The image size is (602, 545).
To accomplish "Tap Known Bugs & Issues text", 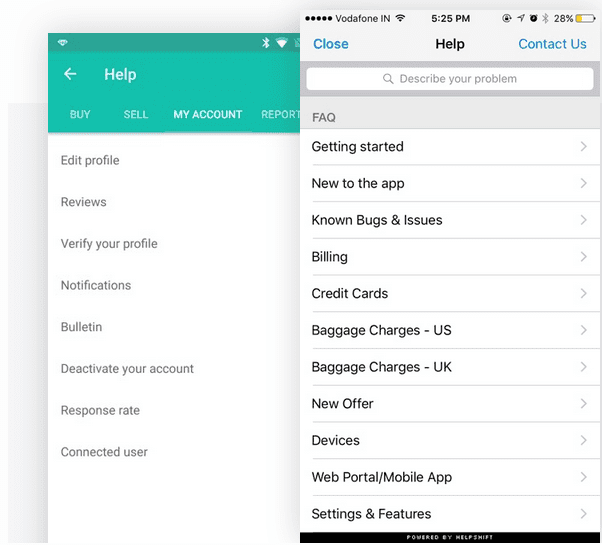I will pos(377,220).
